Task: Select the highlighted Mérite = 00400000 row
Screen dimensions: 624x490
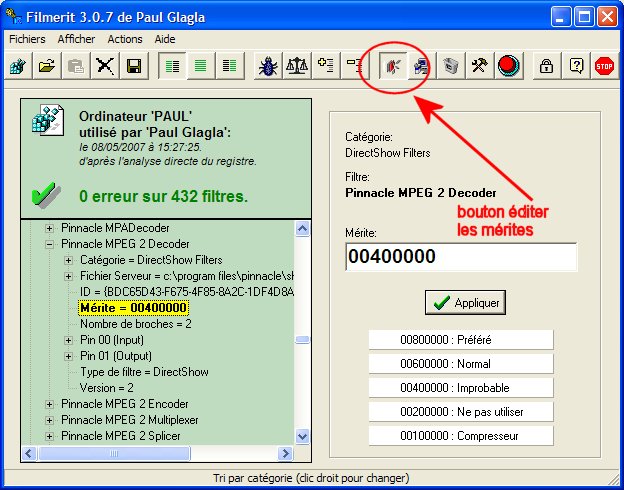Action: tap(133, 308)
